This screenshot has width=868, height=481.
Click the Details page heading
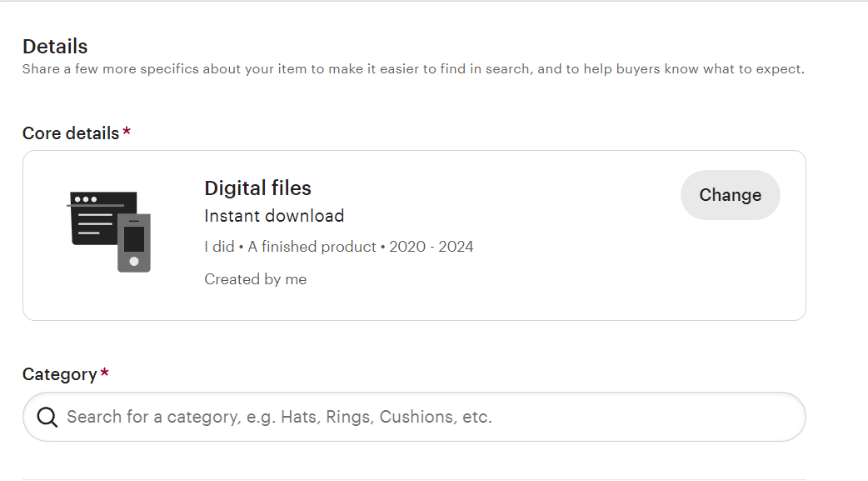coord(55,47)
